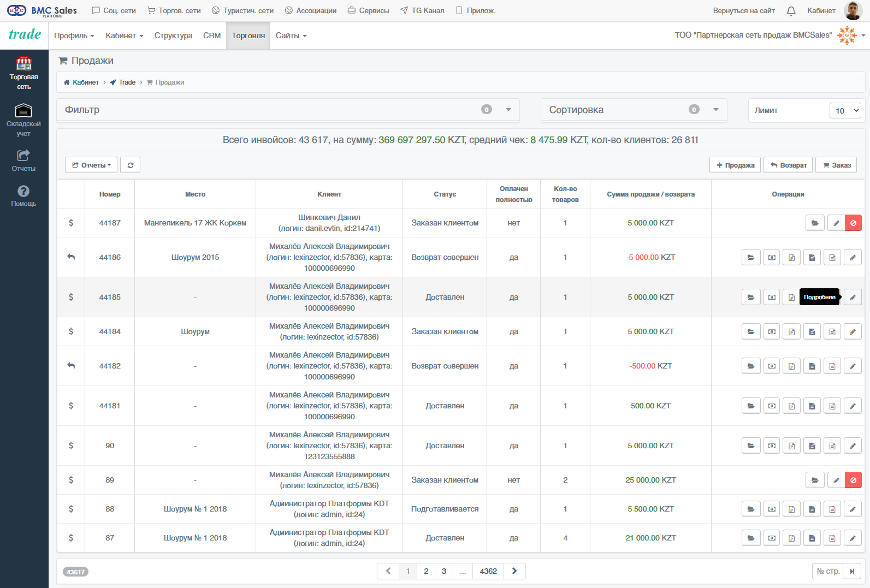This screenshot has height=588, width=870.
Task: Click the refresh icon next to Отчеты
Action: pyautogui.click(x=131, y=165)
